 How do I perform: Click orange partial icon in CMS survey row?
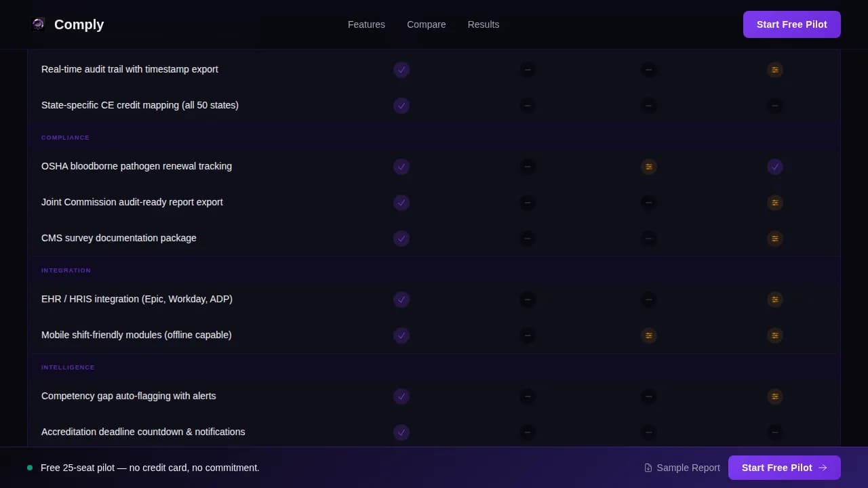pyautogui.click(x=775, y=239)
